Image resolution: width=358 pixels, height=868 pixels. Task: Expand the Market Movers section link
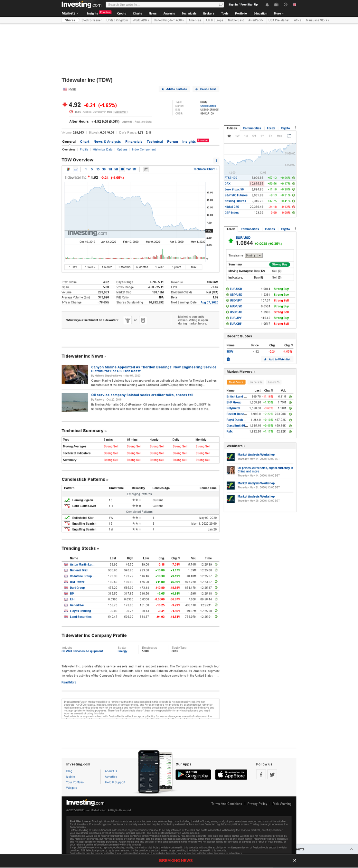(x=241, y=372)
